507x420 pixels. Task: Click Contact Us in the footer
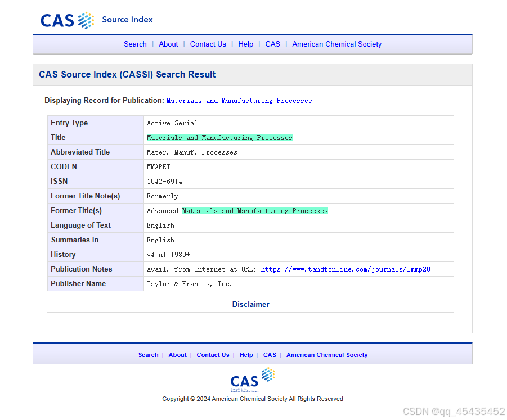tap(213, 355)
